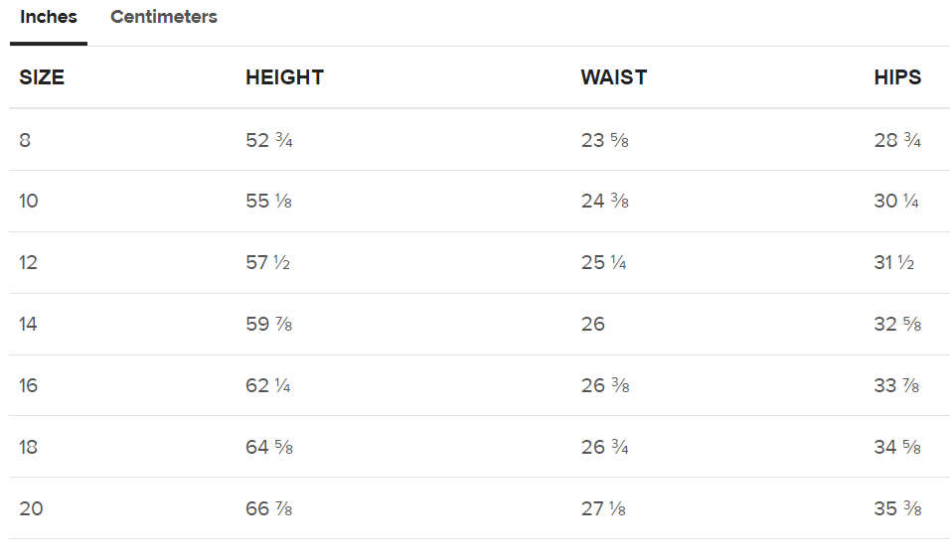Click height value 62 ¼ for size 16
Viewport: 950px width, 560px height.
(268, 385)
